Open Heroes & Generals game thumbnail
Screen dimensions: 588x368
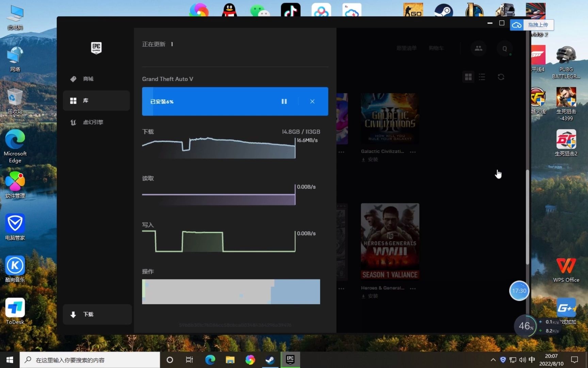pyautogui.click(x=390, y=242)
